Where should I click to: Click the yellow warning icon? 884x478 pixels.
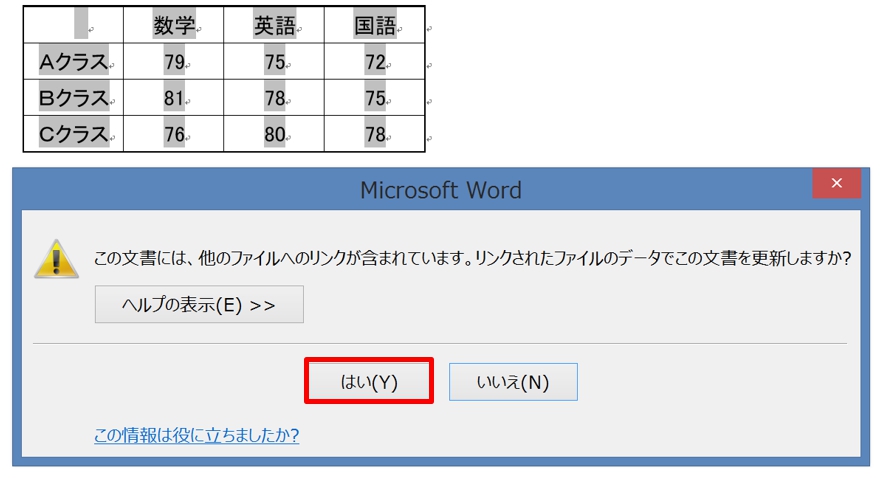56,259
